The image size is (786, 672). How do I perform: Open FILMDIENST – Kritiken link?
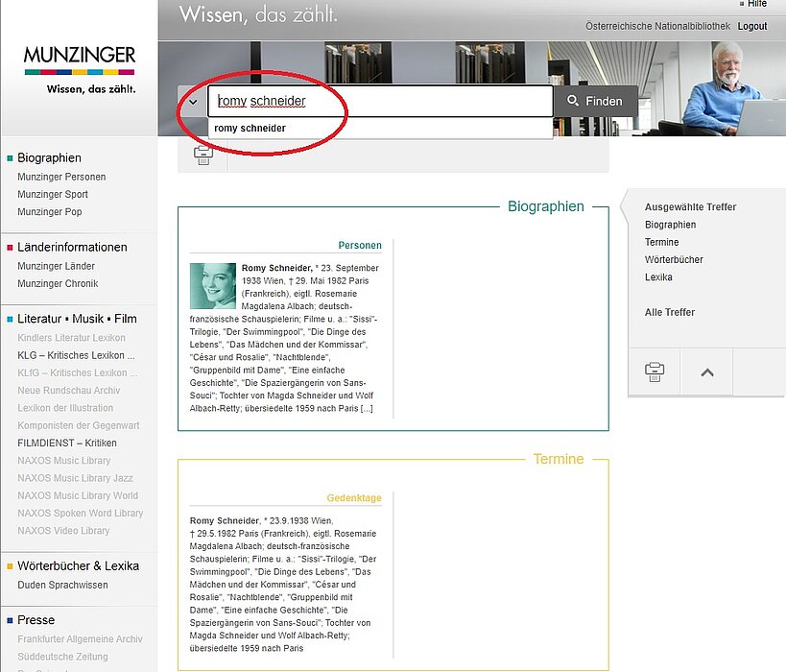(x=67, y=443)
